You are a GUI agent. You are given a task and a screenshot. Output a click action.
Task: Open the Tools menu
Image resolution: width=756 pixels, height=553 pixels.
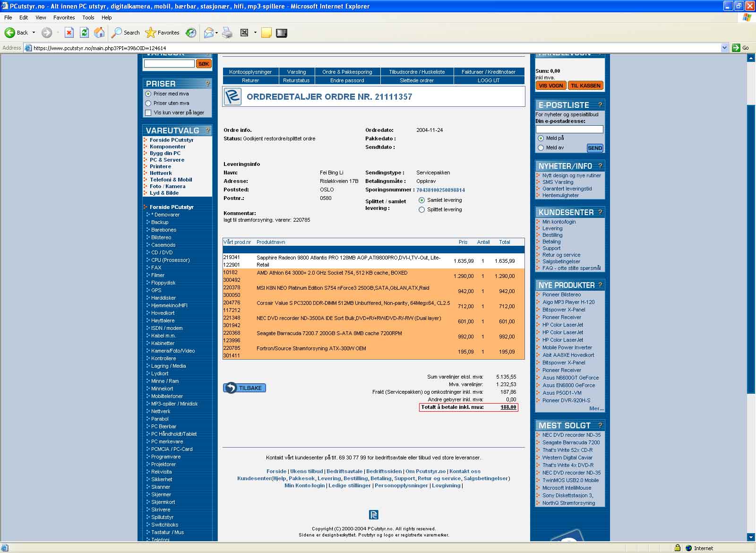click(88, 17)
